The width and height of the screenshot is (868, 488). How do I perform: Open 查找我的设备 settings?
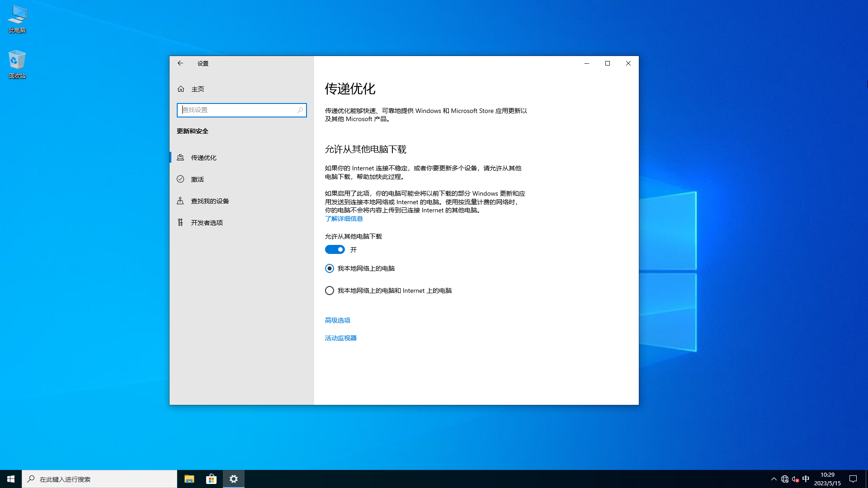pos(209,201)
